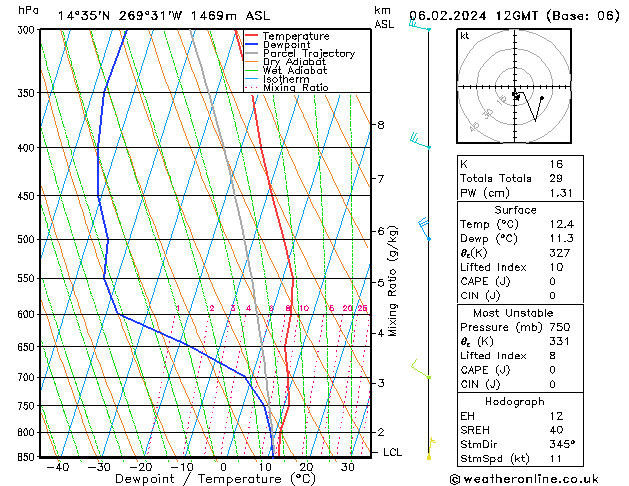Click the green wind barb at 700 hPa
Viewport: 629px width, 486px height.
point(421,369)
